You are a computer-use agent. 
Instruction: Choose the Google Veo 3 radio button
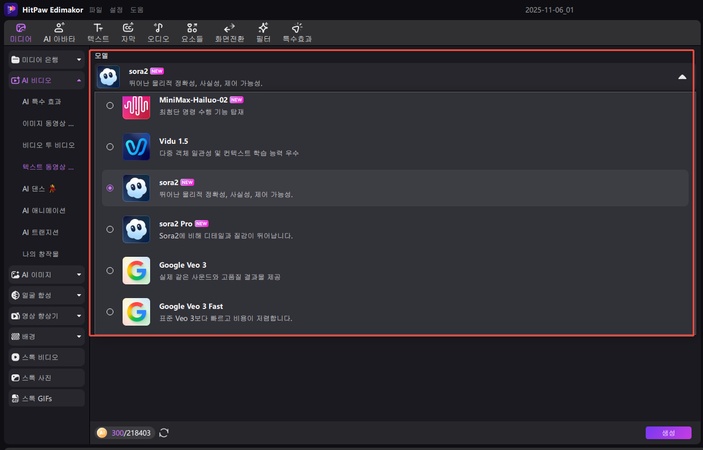[x=109, y=270]
